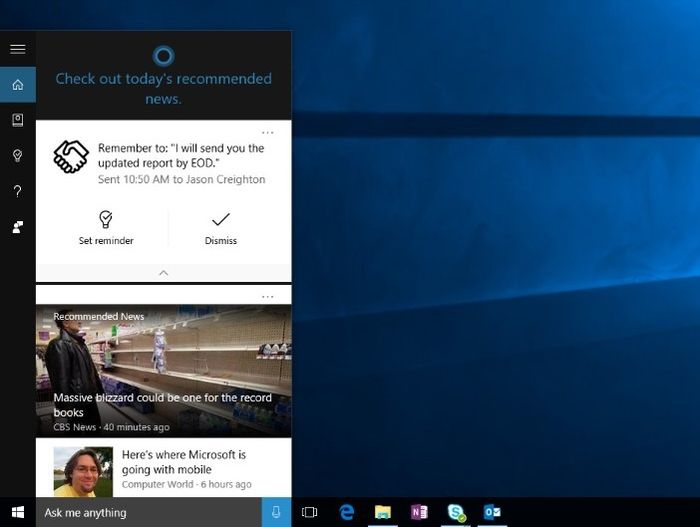Open File Explorer from taskbar
This screenshot has width=700, height=527.
click(383, 512)
